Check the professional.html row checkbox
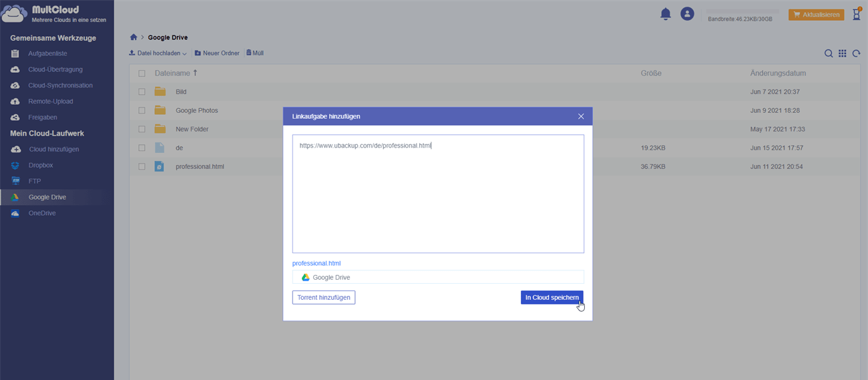Viewport: 868px width, 380px height. pyautogui.click(x=142, y=166)
